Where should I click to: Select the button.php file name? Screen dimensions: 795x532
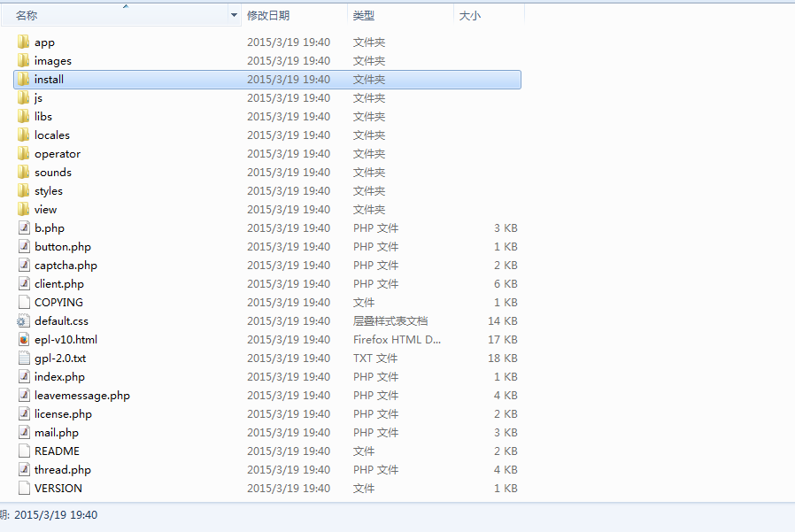tap(63, 247)
